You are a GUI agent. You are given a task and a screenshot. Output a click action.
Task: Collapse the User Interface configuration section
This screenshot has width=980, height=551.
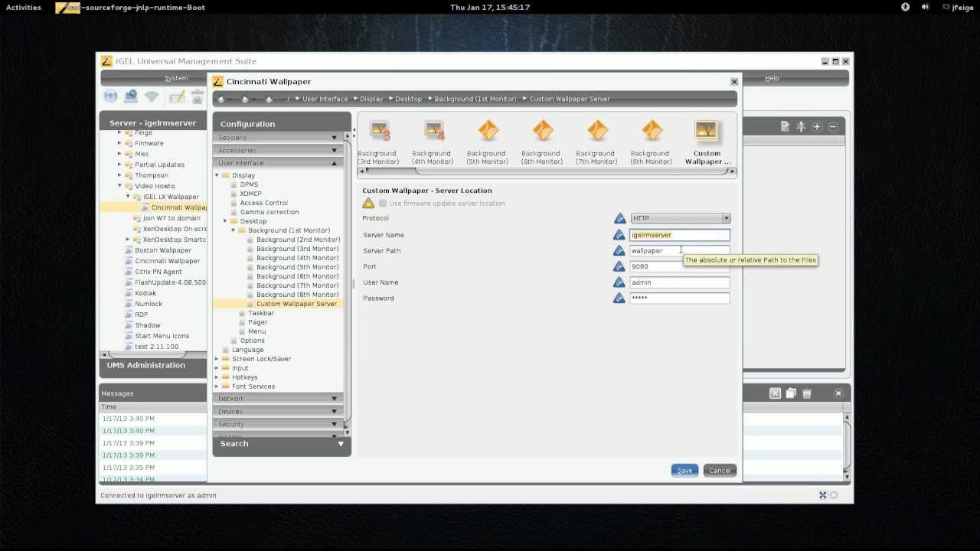[x=279, y=163]
